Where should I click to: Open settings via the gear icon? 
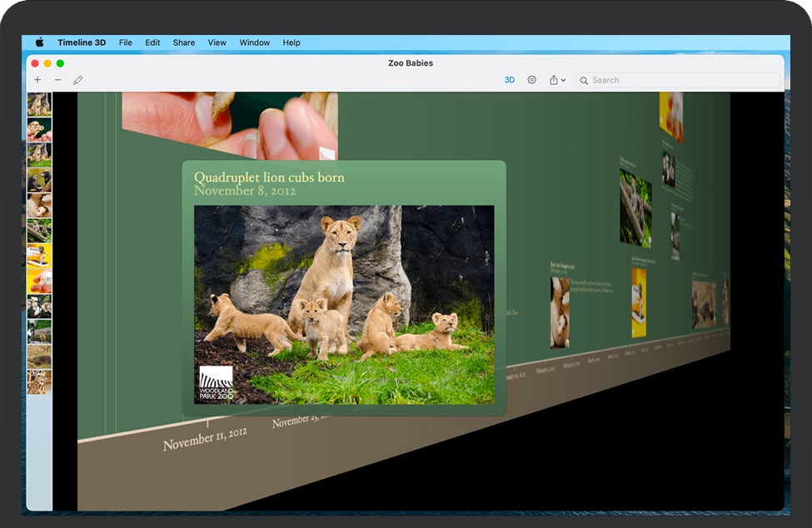[531, 80]
